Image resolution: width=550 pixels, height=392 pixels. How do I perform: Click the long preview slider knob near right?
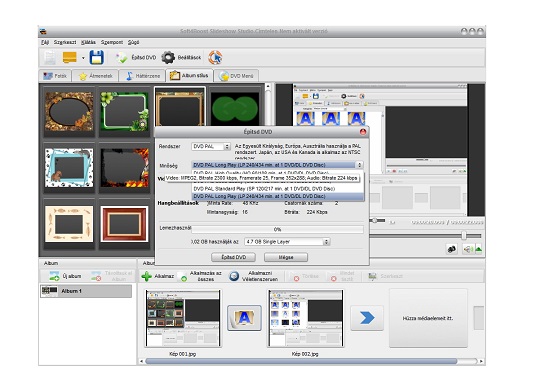coord(464,235)
